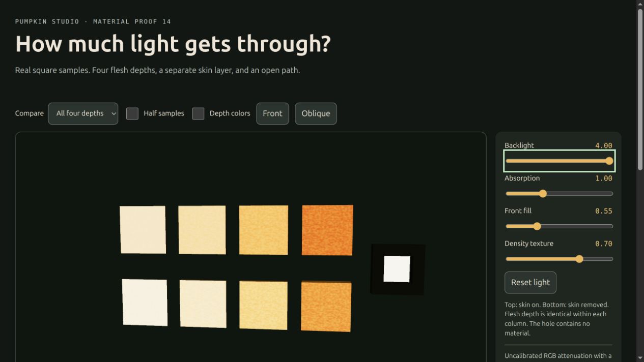Switch to the Front view
This screenshot has width=644, height=362.
(272, 113)
